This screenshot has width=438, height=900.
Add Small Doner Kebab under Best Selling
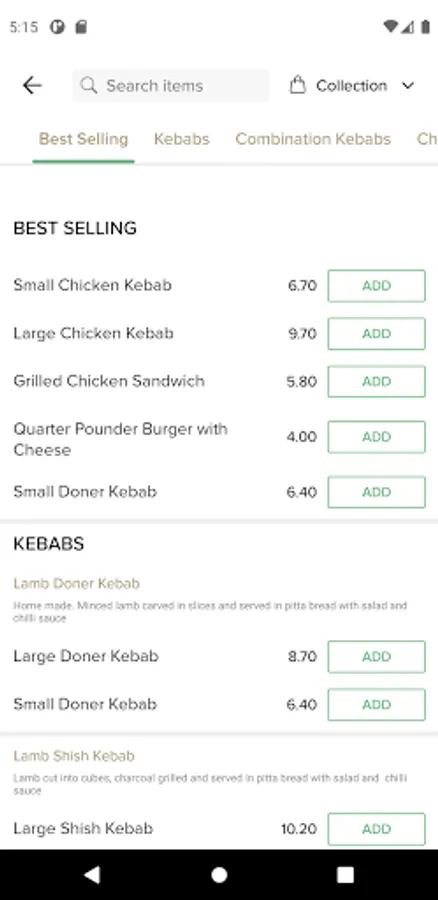click(377, 492)
